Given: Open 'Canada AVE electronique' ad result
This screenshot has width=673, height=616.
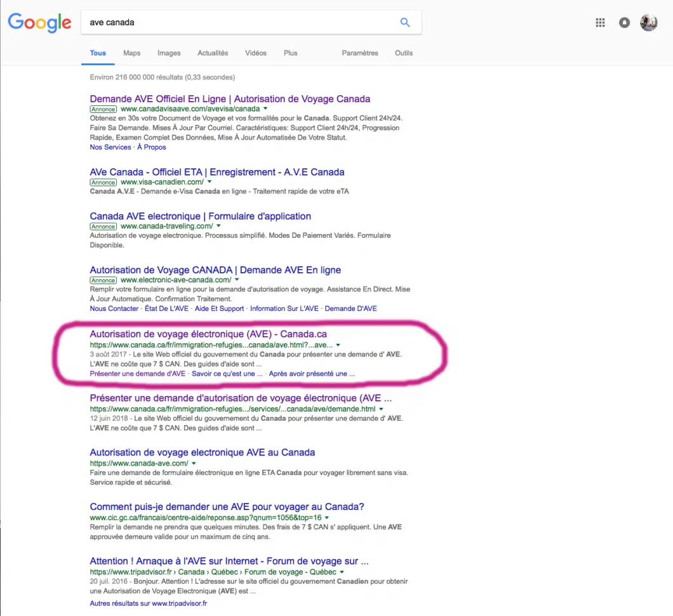Looking at the screenshot, I should click(x=201, y=216).
